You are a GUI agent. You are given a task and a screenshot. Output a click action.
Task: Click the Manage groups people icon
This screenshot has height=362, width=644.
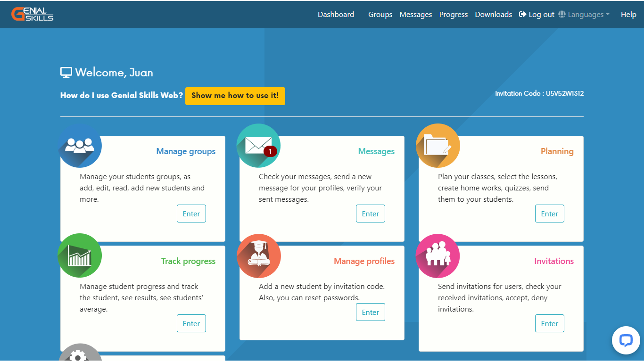(x=80, y=146)
